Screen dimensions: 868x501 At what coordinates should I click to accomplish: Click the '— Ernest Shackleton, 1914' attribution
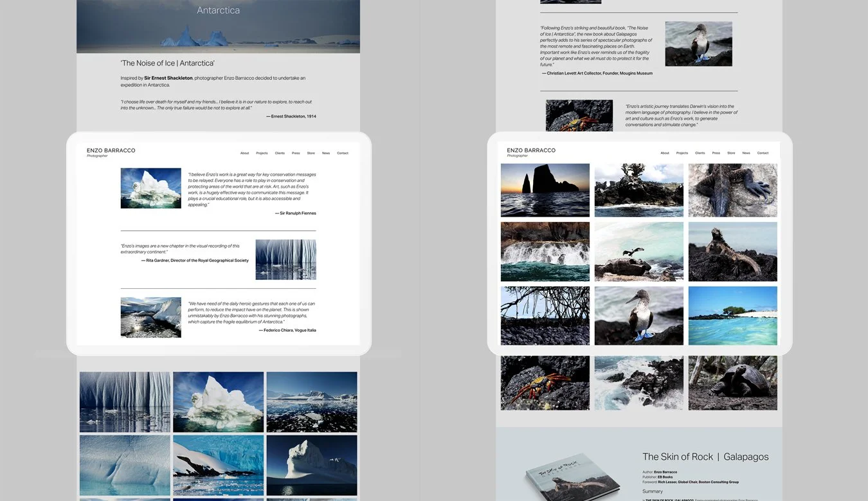point(291,116)
